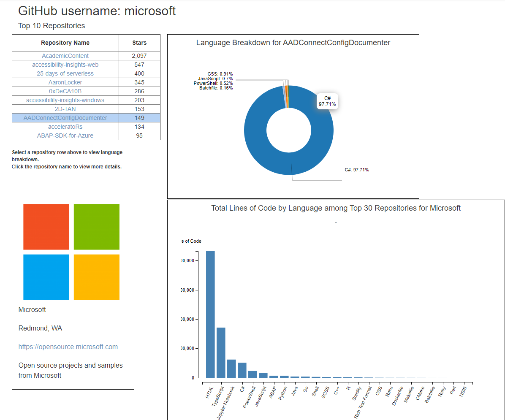The image size is (505, 420).
Task: Click the HTML bar in the lines-of-code chart
Action: click(x=209, y=312)
